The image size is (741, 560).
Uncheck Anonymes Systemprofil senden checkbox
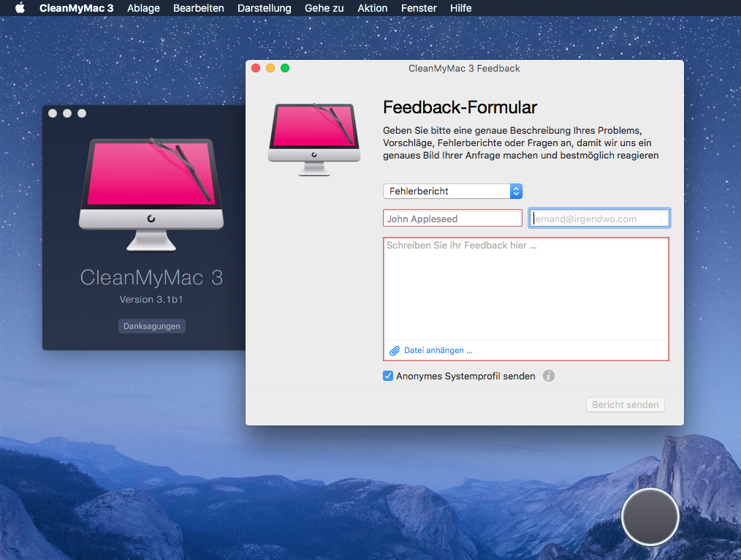pyautogui.click(x=388, y=377)
